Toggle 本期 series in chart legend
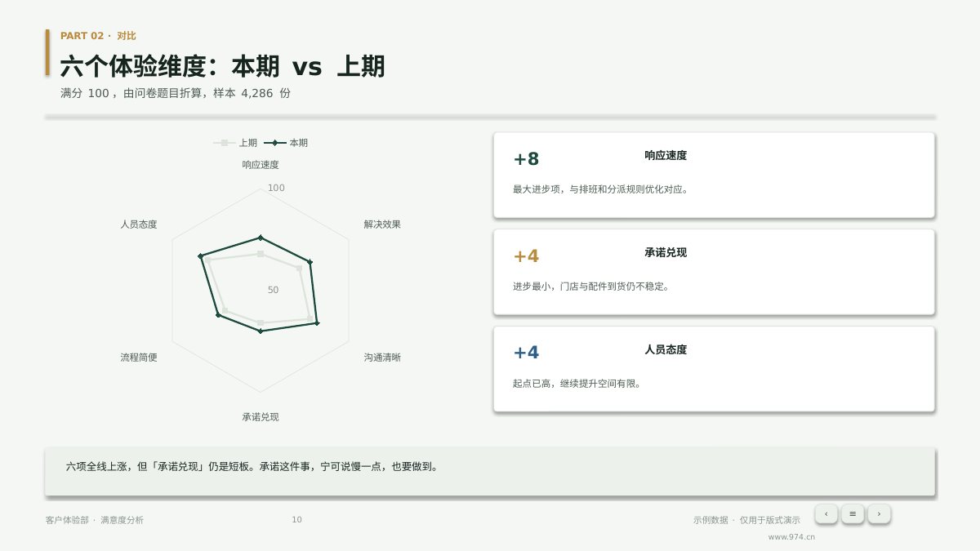This screenshot has height=551, width=980. 286,143
